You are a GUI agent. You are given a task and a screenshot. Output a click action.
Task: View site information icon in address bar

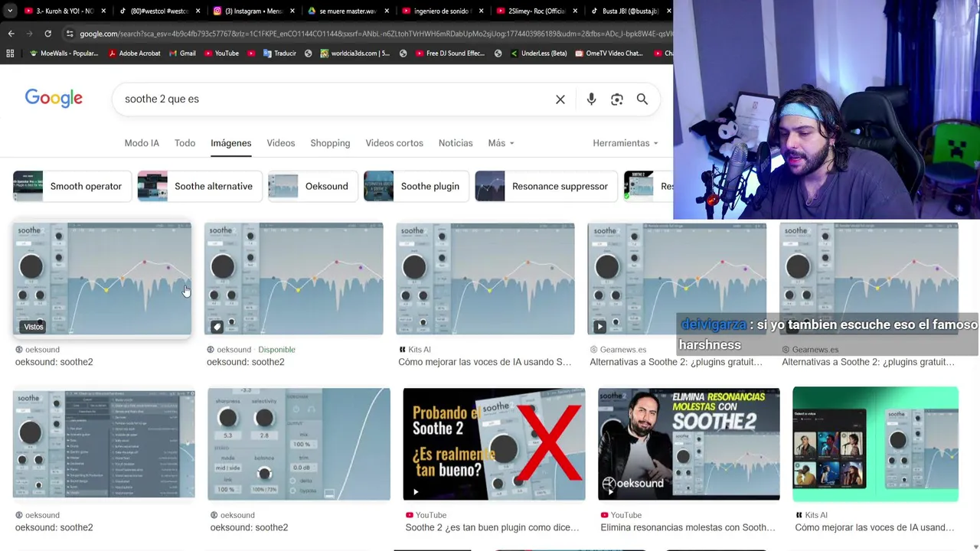tap(70, 34)
